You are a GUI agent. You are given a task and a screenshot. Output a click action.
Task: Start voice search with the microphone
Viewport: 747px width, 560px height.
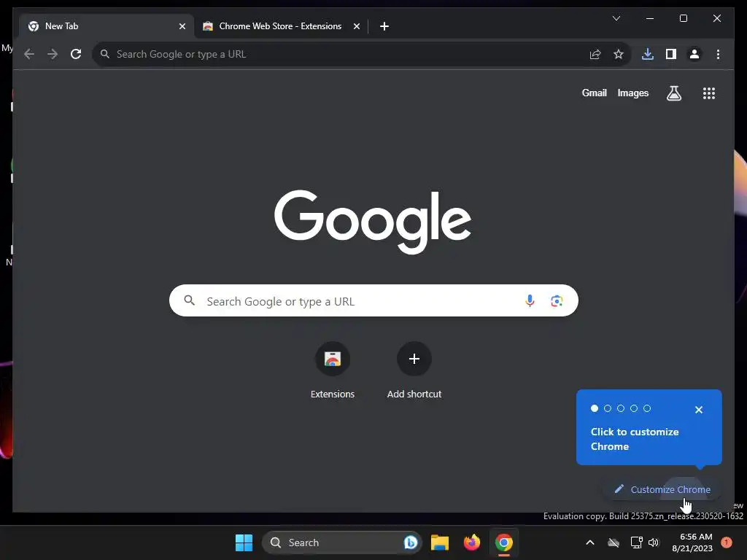pyautogui.click(x=530, y=301)
